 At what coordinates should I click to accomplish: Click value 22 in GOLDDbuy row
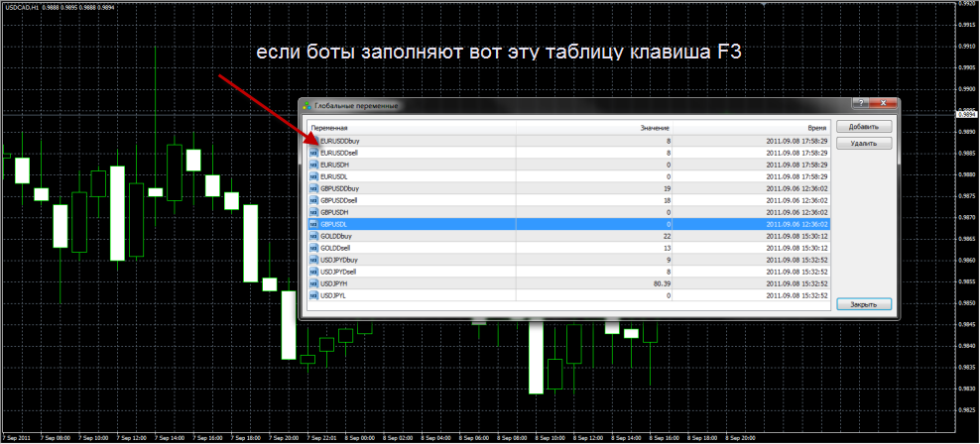coord(667,236)
